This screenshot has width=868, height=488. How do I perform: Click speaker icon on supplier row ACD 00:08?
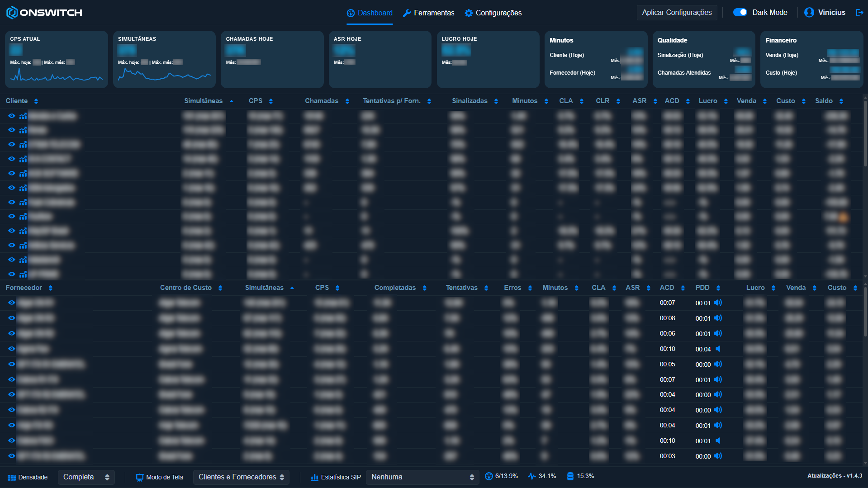tap(718, 318)
